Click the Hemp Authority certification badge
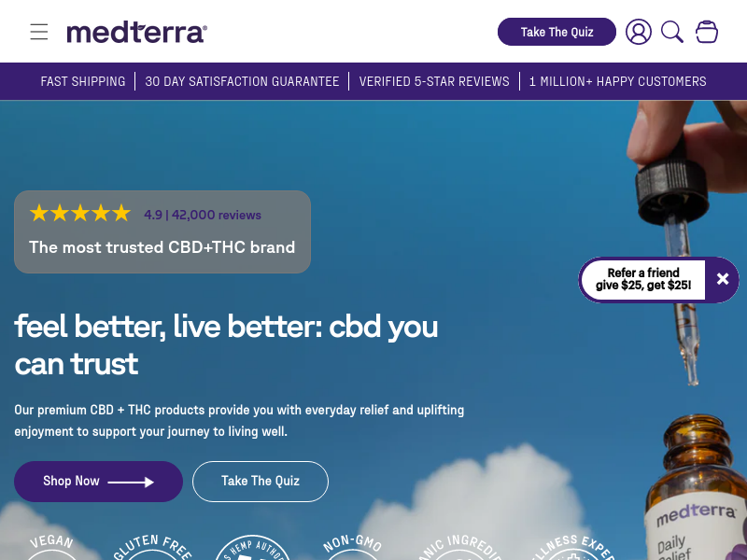 click(x=252, y=548)
